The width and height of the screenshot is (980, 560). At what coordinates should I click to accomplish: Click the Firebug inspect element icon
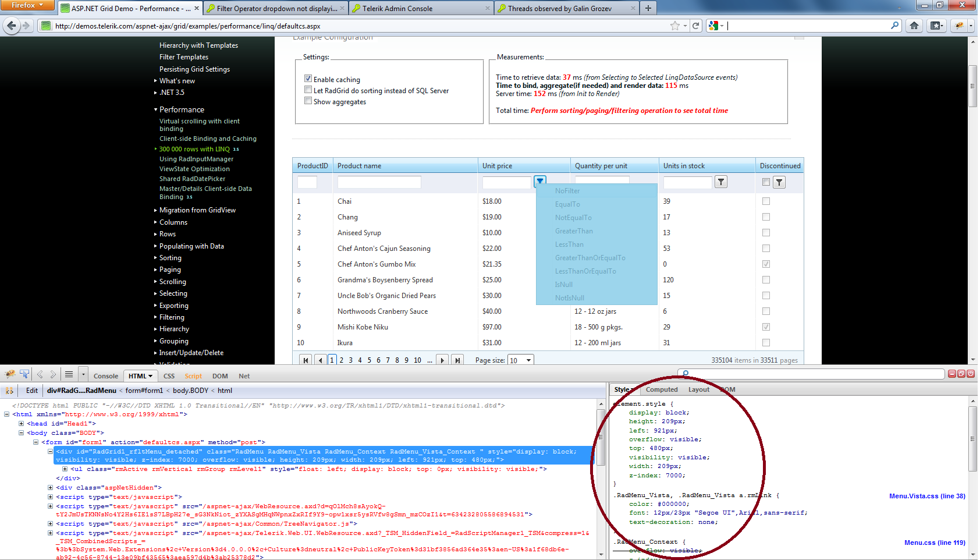point(24,374)
